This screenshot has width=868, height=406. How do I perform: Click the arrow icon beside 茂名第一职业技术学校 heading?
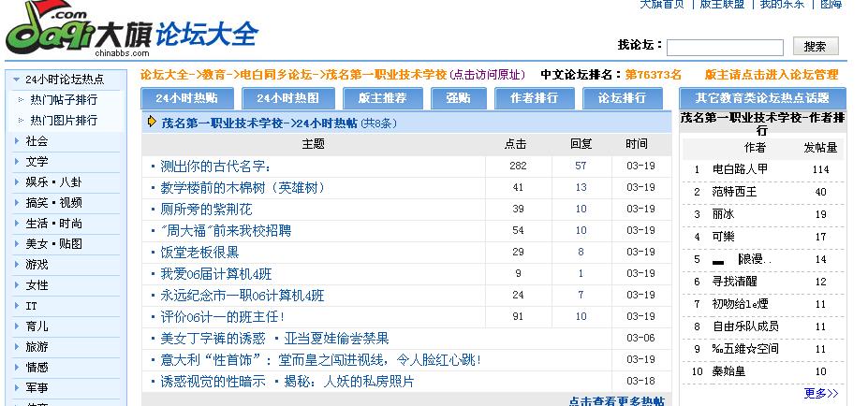click(x=152, y=123)
